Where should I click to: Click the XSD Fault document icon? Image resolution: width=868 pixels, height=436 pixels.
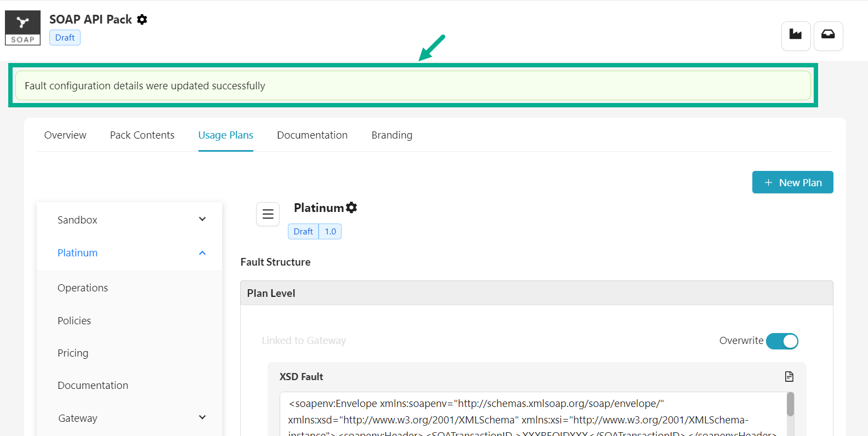(789, 376)
